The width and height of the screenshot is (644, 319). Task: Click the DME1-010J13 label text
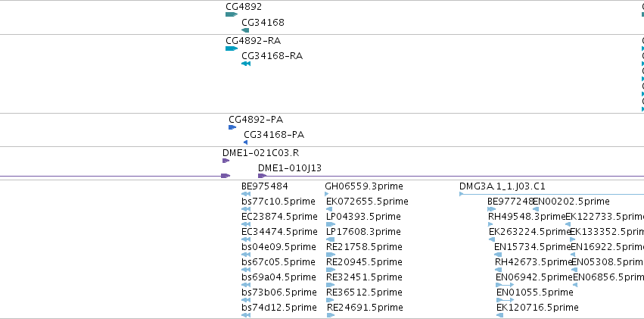click(290, 168)
